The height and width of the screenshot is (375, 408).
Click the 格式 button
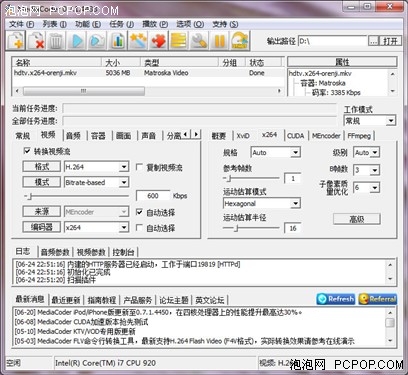point(42,166)
